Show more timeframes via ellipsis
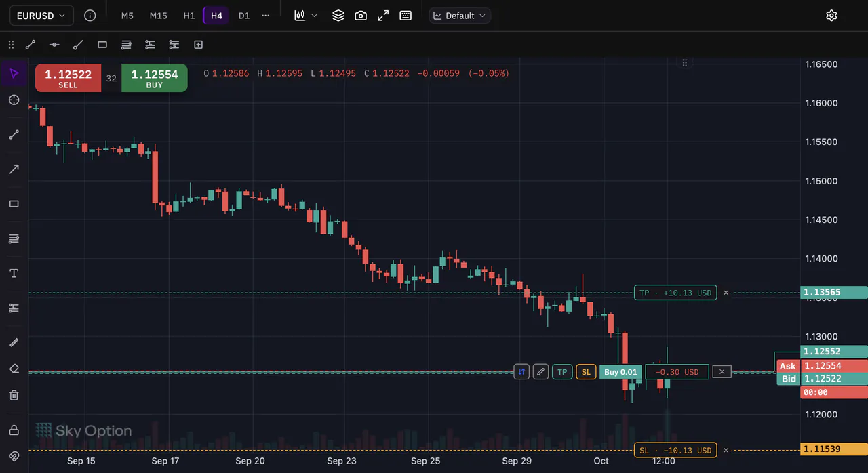This screenshot has width=868, height=473. point(265,15)
